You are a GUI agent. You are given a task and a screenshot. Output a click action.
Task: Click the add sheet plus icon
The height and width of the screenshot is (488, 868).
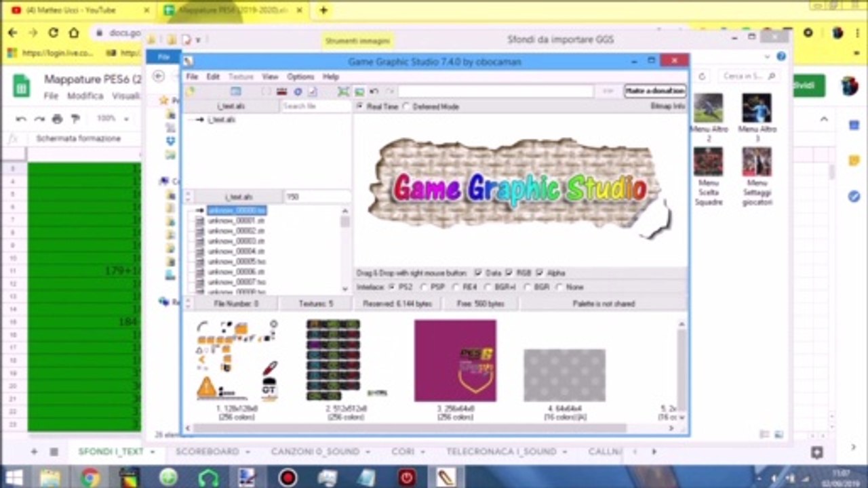click(x=34, y=451)
